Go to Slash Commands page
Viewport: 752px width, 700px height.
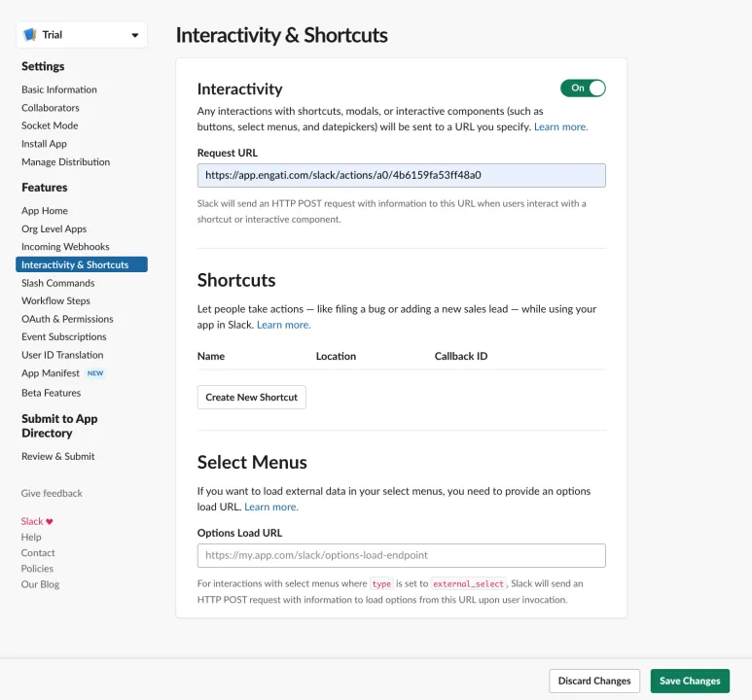click(58, 283)
